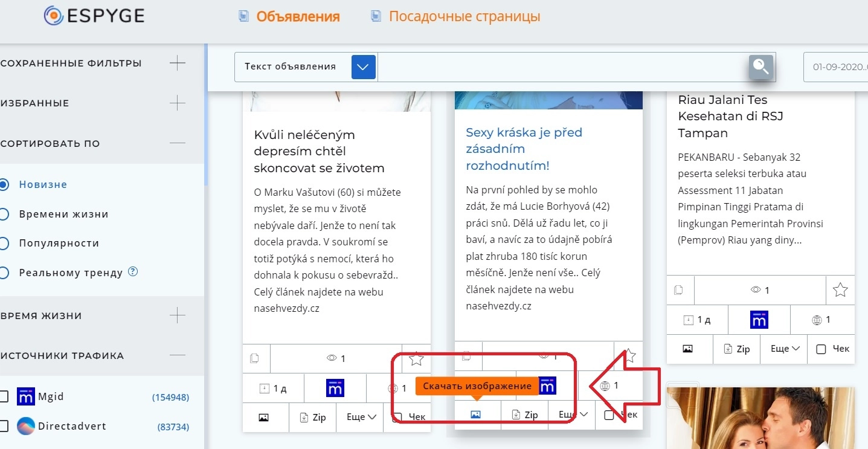Click the Mgid network icon in Riau Jalani card
Viewport: 868px width, 449px height.
759,320
